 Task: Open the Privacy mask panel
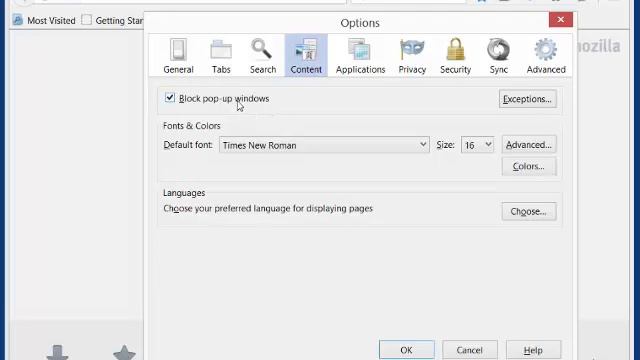click(412, 56)
